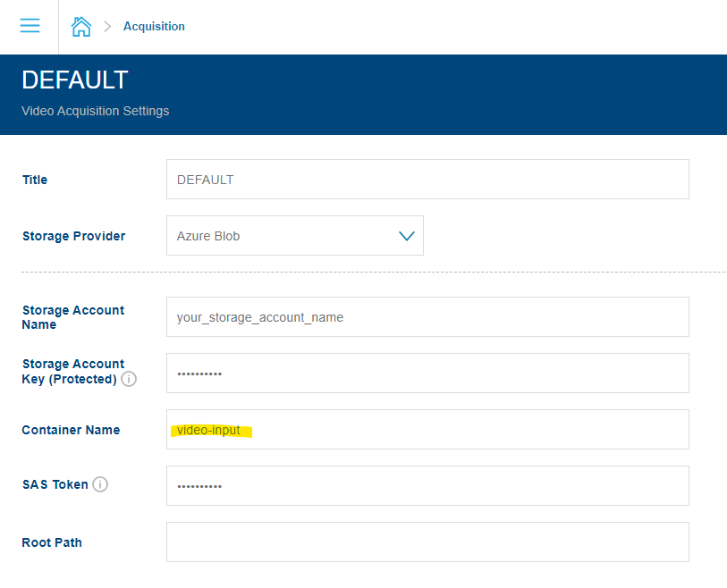The height and width of the screenshot is (588, 727).
Task: Click the SAS Token info icon
Action: [x=100, y=484]
